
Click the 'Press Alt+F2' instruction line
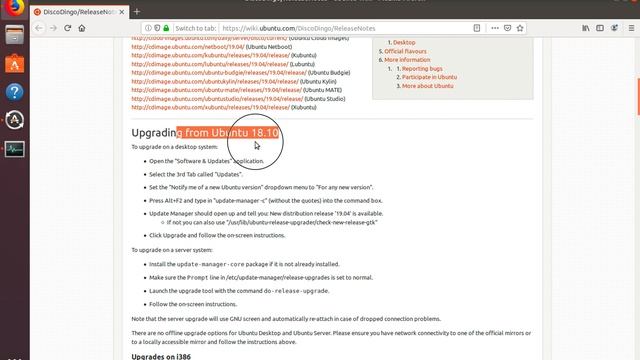tap(266, 200)
